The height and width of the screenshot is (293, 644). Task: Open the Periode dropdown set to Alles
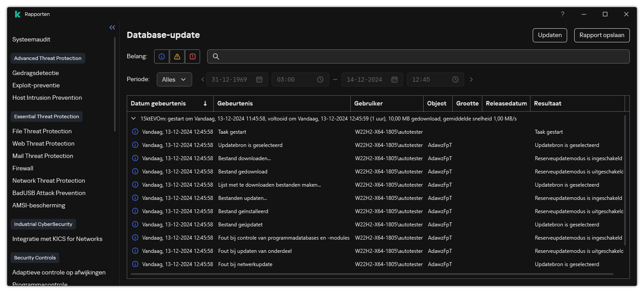coord(174,79)
